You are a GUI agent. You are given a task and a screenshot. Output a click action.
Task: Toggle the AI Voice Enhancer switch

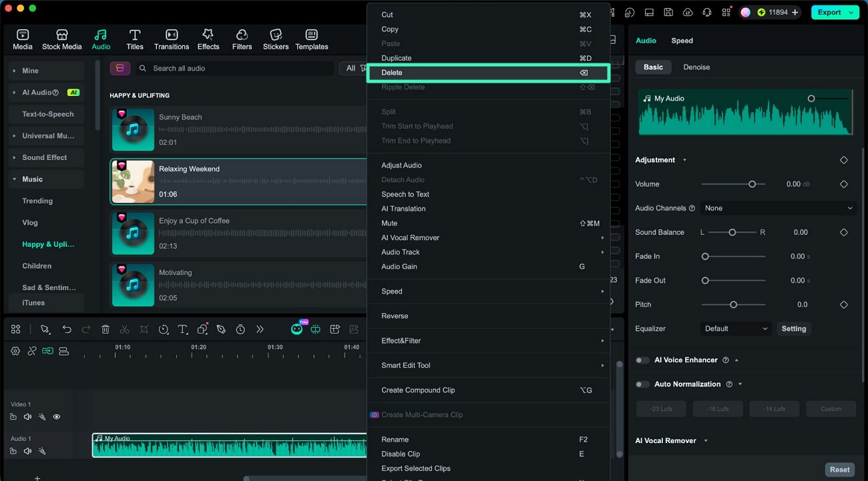642,360
